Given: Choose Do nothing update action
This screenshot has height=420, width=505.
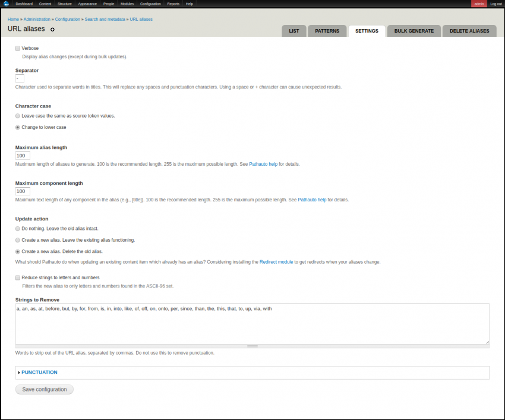Looking at the screenshot, I should click(x=18, y=229).
